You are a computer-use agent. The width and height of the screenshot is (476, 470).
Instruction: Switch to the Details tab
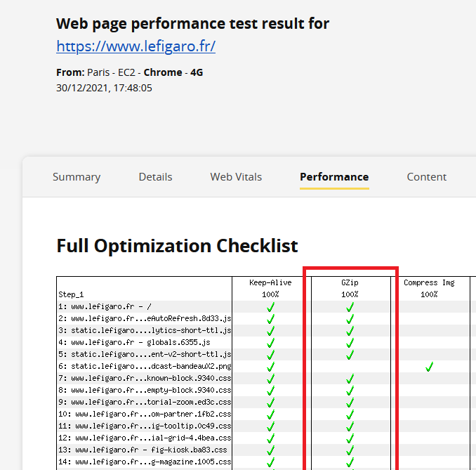pos(155,177)
